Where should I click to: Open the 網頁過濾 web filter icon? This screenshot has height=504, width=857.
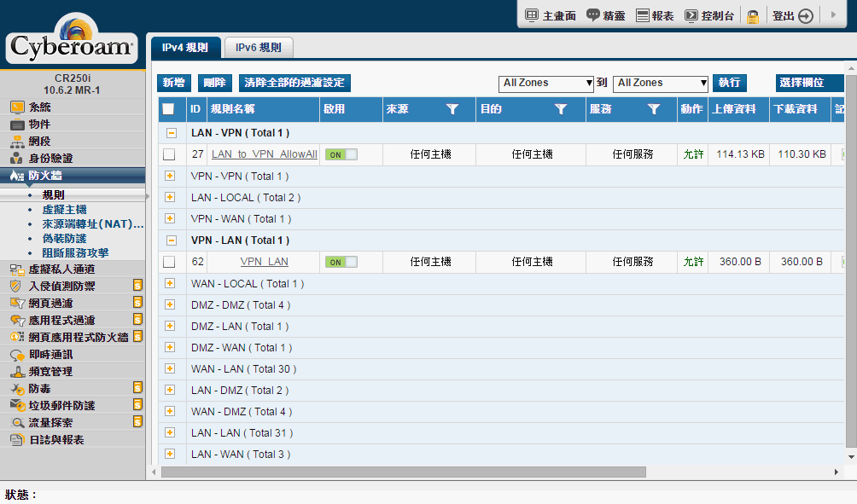point(17,303)
